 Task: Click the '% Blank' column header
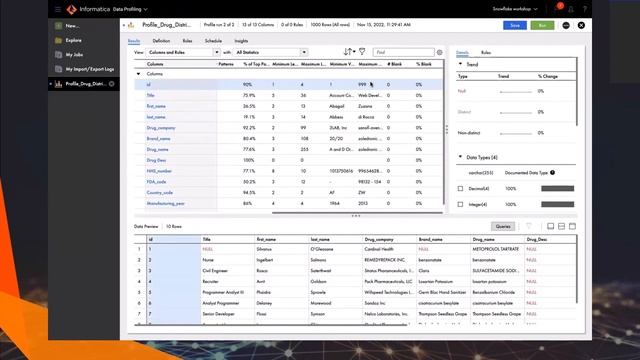(424, 64)
